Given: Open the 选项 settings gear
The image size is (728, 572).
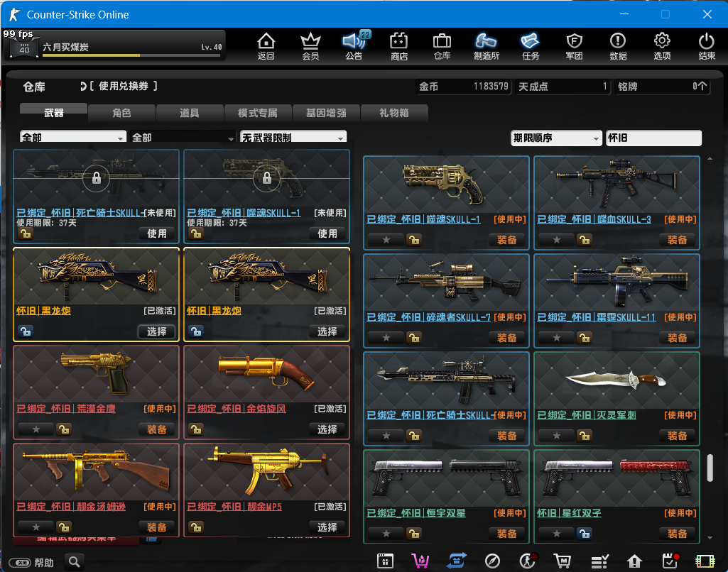Looking at the screenshot, I should coord(662,46).
